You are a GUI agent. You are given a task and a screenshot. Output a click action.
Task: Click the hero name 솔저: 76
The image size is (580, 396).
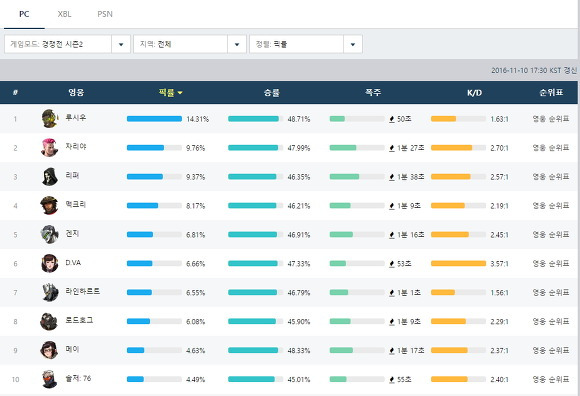point(78,378)
